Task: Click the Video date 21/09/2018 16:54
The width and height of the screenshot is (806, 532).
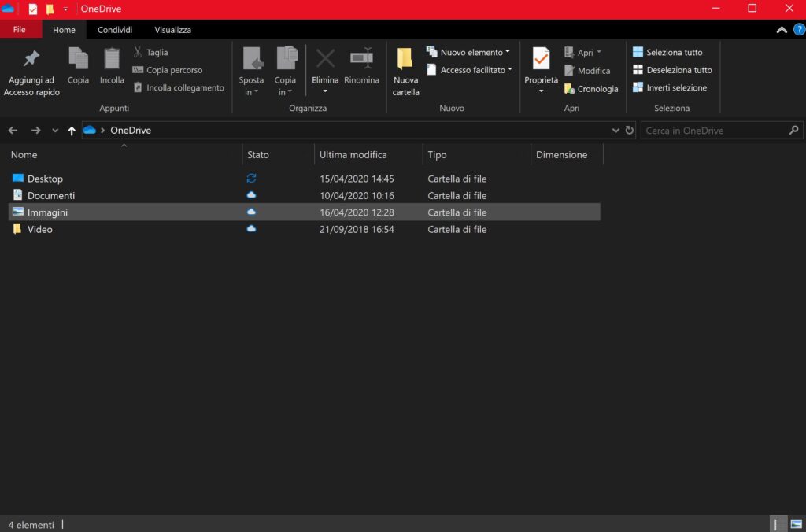Action: coord(357,229)
